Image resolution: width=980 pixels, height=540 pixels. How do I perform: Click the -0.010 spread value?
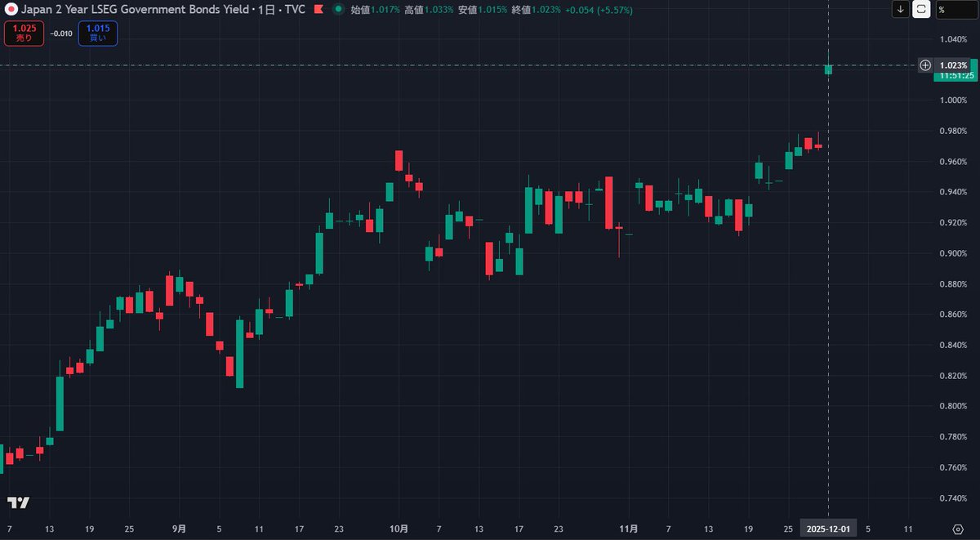[61, 33]
